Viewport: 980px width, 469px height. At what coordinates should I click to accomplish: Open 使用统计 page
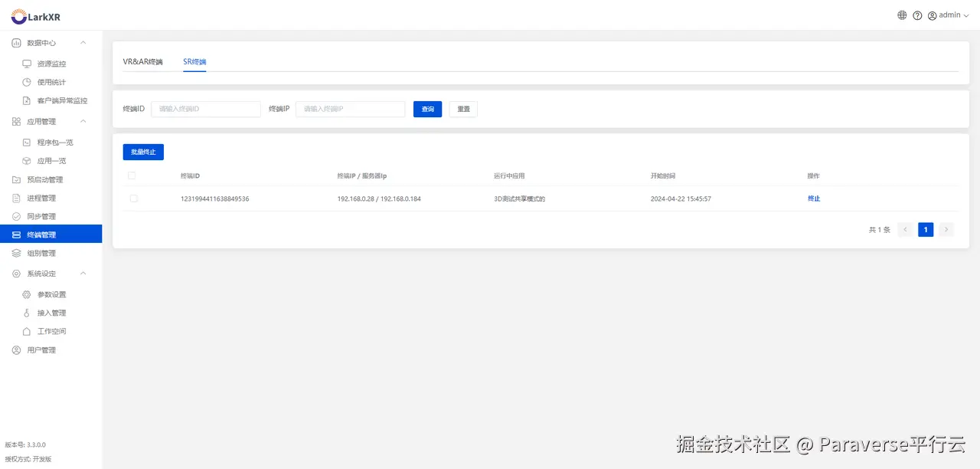[51, 82]
